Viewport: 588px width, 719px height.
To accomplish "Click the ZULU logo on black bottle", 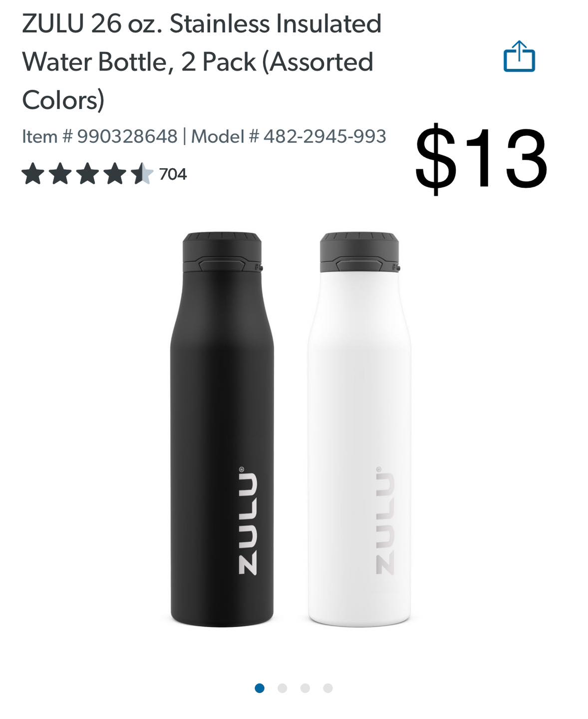I will 247,520.
